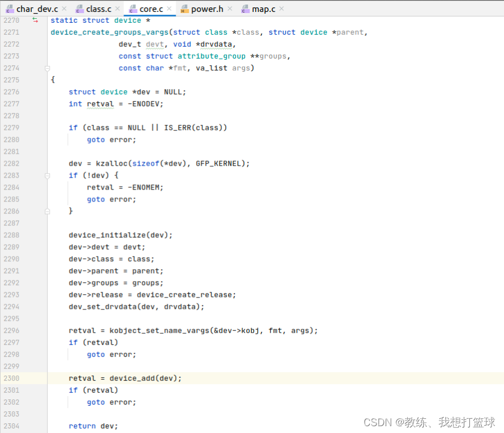Click the map.c C file icon

pyautogui.click(x=245, y=9)
